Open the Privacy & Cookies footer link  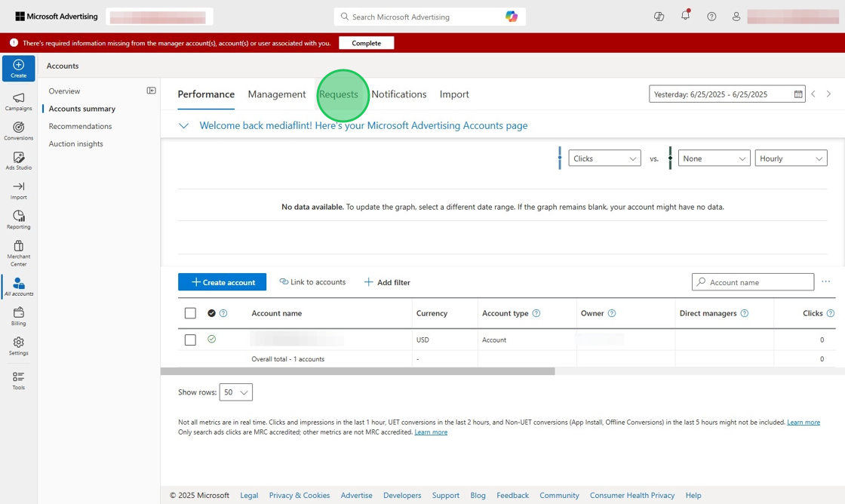[x=300, y=496]
